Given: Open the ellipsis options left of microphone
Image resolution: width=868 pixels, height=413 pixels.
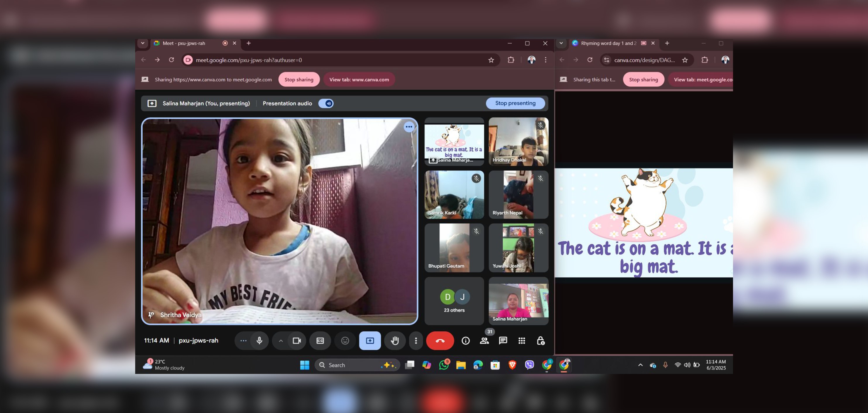Looking at the screenshot, I should pyautogui.click(x=243, y=341).
